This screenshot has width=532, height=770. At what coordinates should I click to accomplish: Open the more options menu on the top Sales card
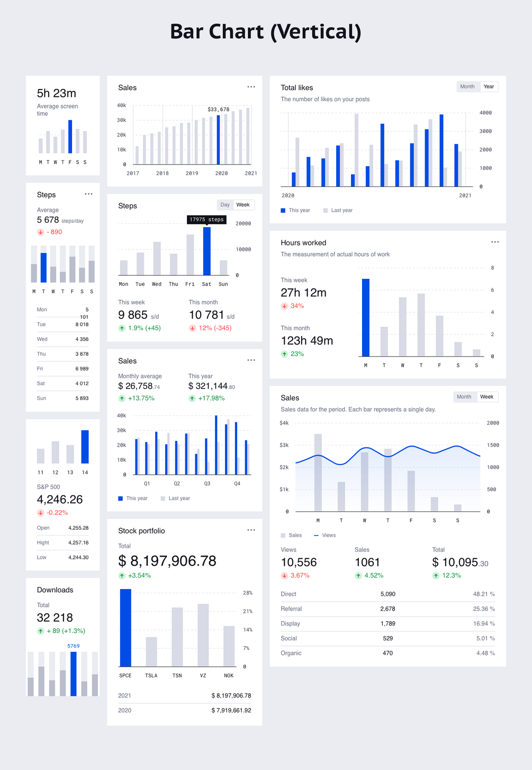pyautogui.click(x=251, y=87)
